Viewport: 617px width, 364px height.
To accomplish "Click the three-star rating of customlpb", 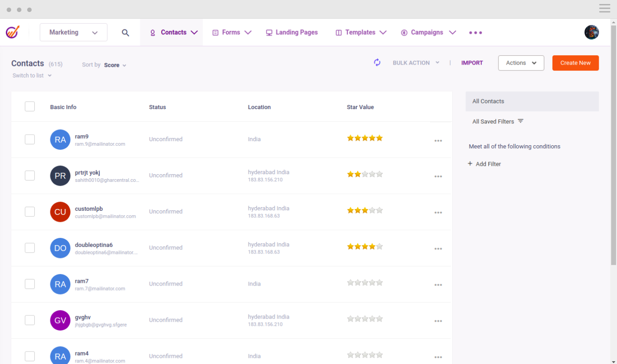I will 365,210.
